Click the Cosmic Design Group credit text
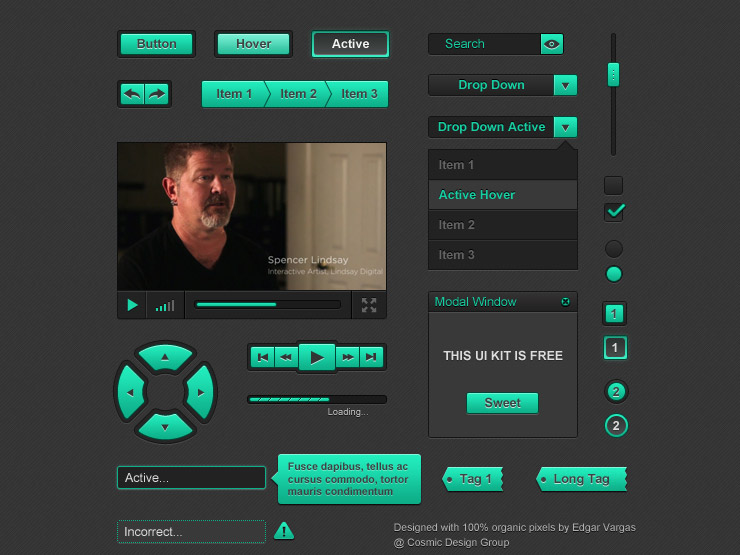Viewport: 740px width, 555px height. click(452, 543)
